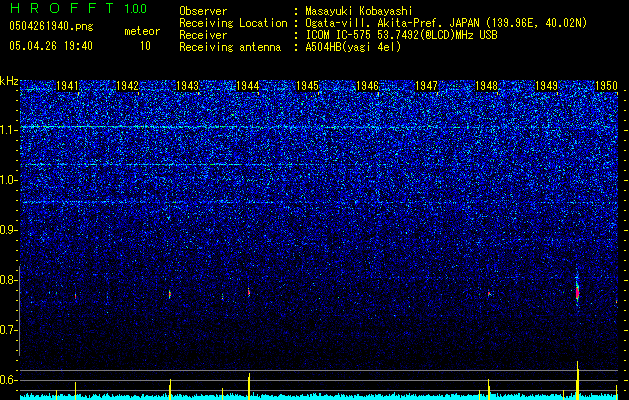Click the 1944 time axis label

click(x=248, y=86)
